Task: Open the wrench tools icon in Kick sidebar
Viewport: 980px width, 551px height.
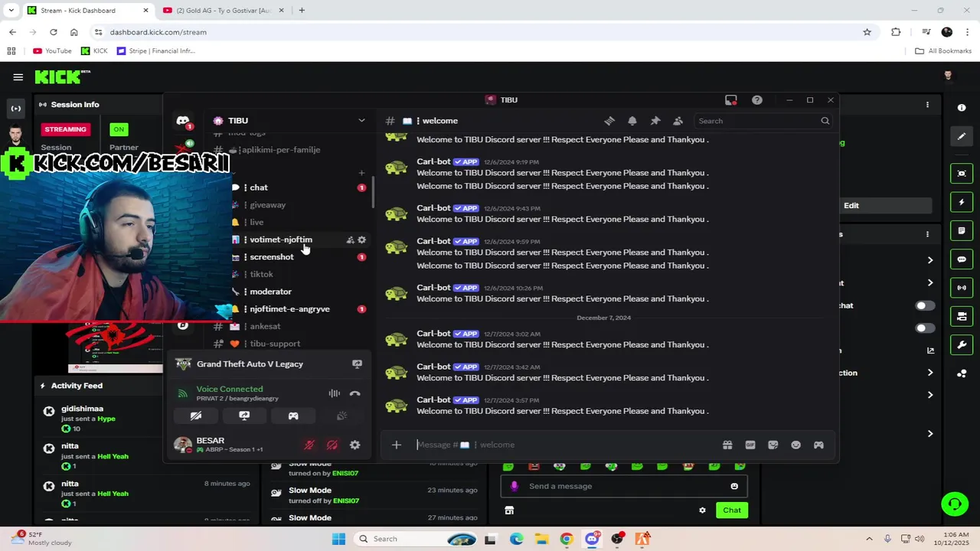Action: point(962,344)
